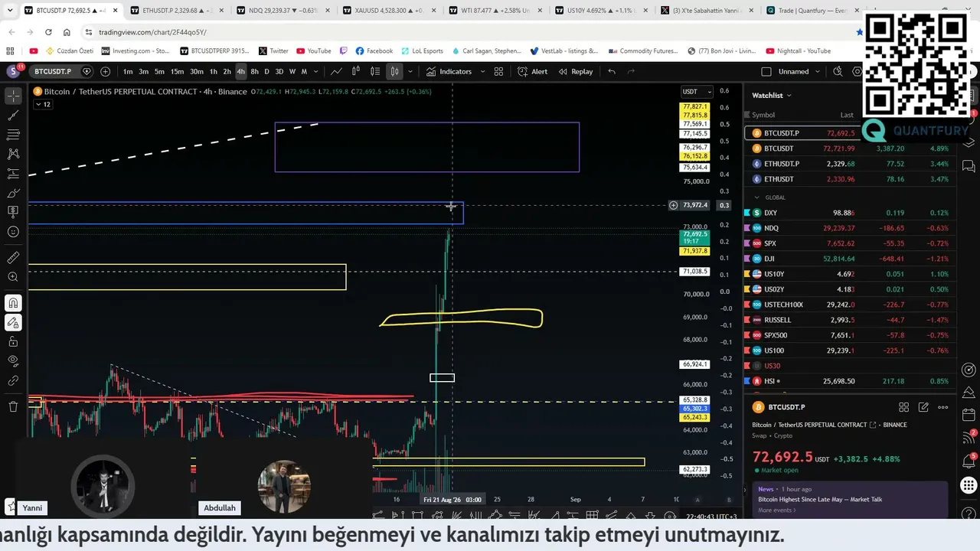This screenshot has height=551, width=980.
Task: Open the forecasting and measurement tools
Action: (x=13, y=174)
